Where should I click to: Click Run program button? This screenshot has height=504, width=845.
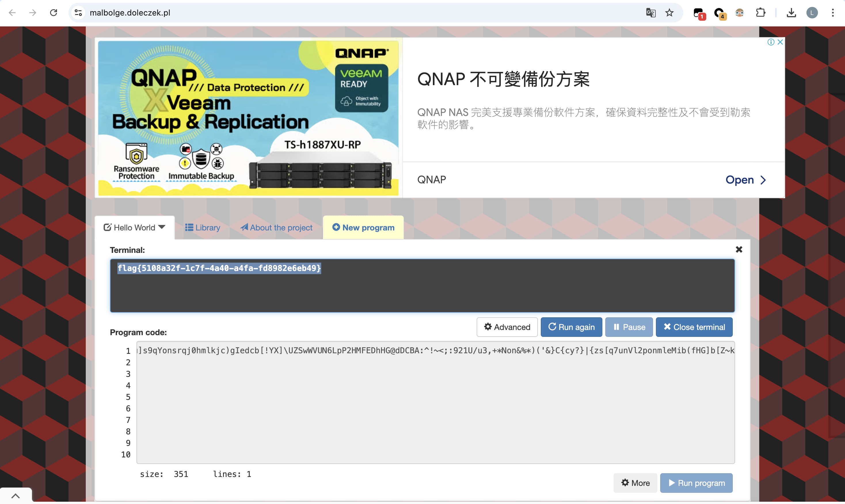tap(696, 483)
